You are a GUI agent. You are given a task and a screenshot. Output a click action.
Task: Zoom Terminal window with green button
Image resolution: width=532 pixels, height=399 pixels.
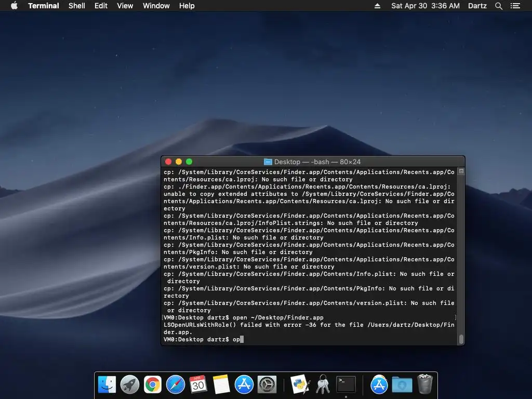point(189,162)
